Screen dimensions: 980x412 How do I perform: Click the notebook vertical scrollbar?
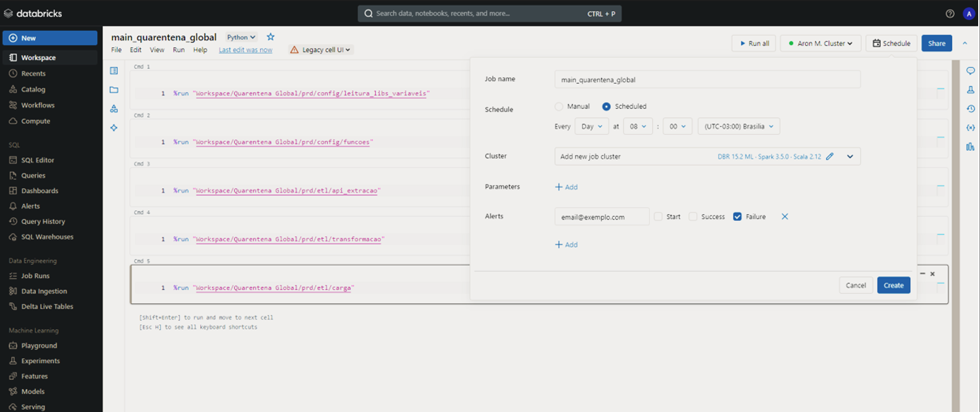point(956,235)
